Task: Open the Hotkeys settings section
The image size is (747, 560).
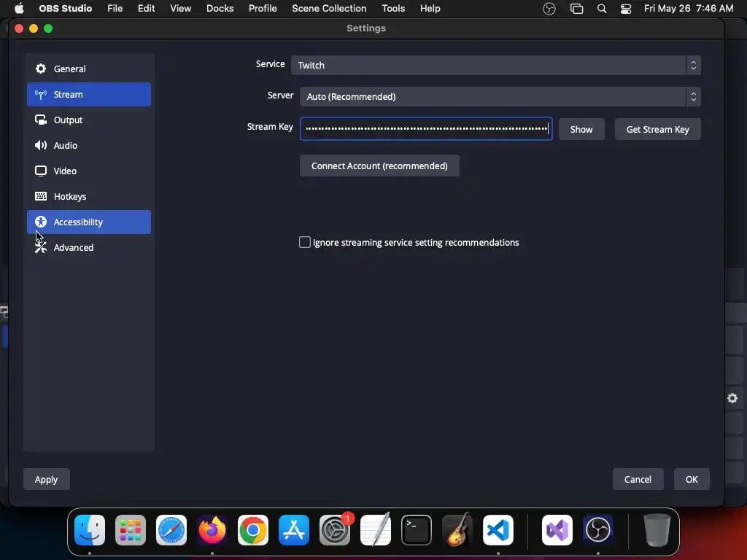Action: pos(88,197)
